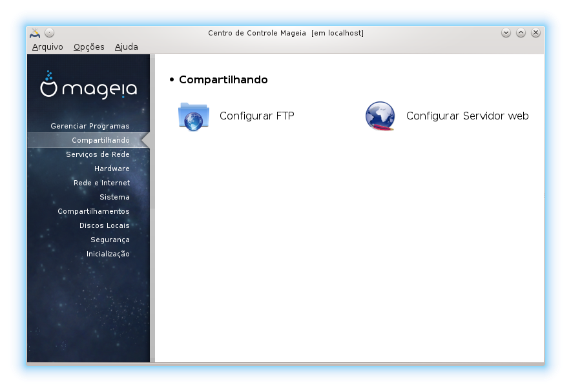The width and height of the screenshot is (571, 392).
Task: Open the Arquivo menu
Action: tap(47, 47)
